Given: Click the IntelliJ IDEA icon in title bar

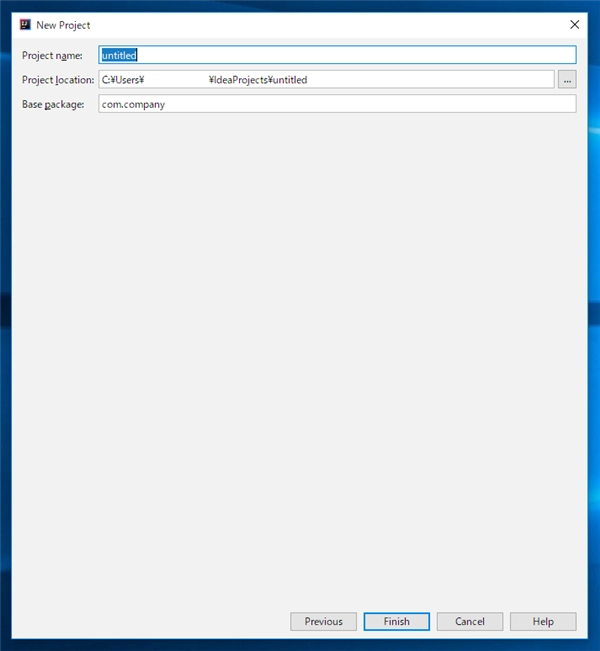Looking at the screenshot, I should (25, 24).
